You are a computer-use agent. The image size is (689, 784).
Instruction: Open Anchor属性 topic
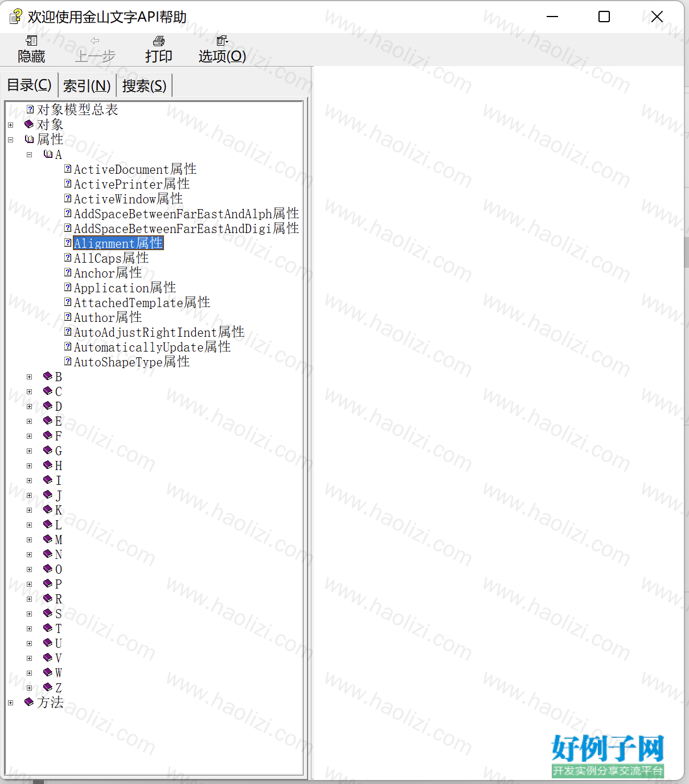108,273
